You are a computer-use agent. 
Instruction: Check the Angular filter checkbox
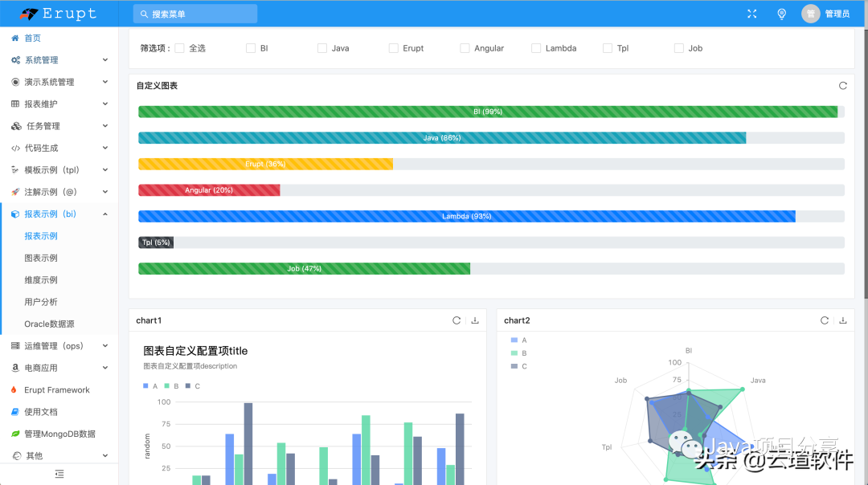point(465,47)
